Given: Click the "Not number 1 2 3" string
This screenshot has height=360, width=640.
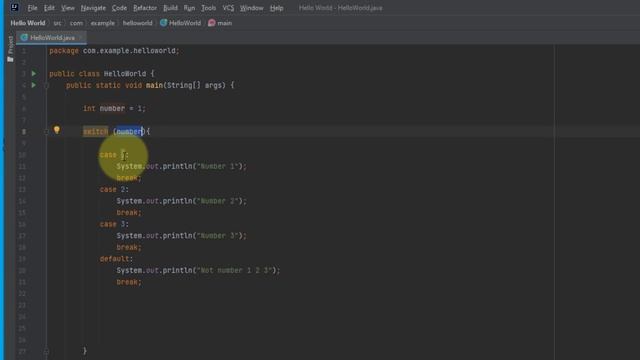Looking at the screenshot, I should tap(233, 270).
